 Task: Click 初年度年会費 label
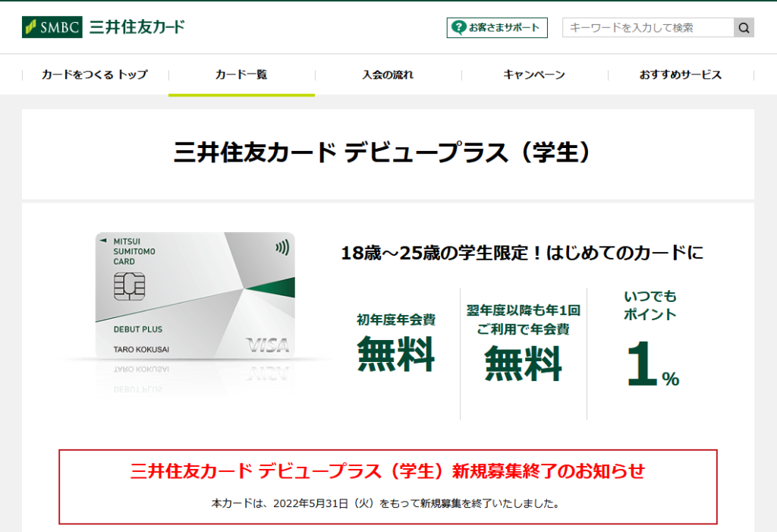pyautogui.click(x=396, y=320)
